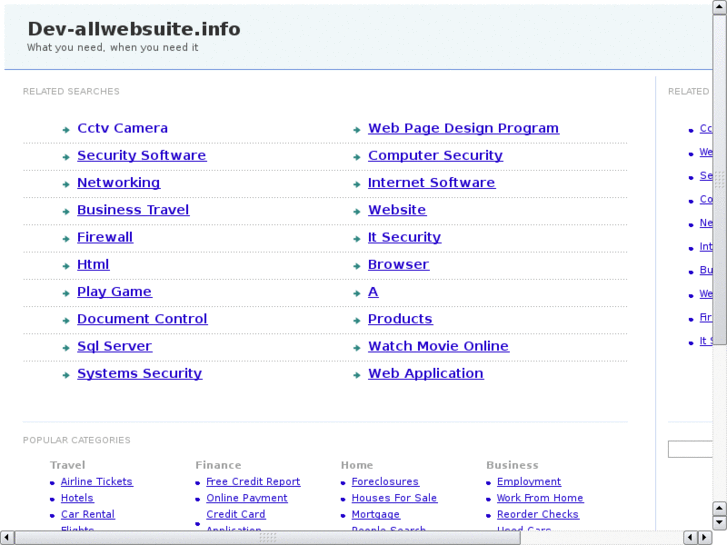Screen dimensions: 727x545
Task: Focus the search input field at right
Action: [690, 449]
